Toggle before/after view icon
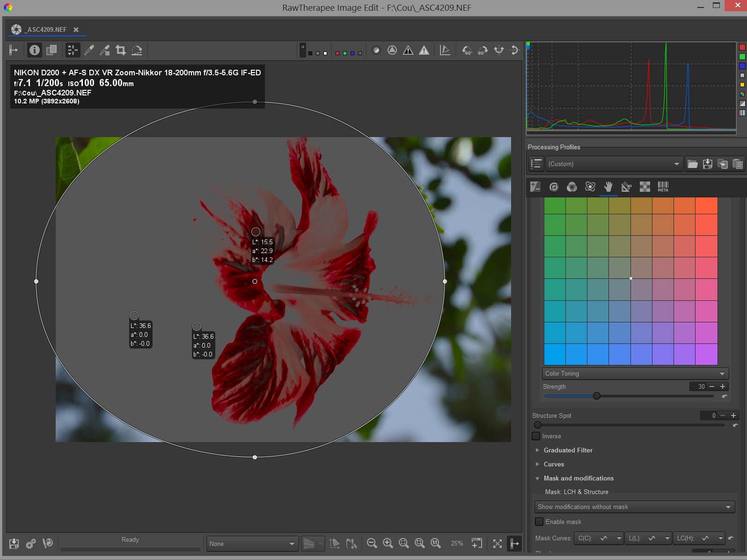This screenshot has height=560, width=747. click(51, 50)
